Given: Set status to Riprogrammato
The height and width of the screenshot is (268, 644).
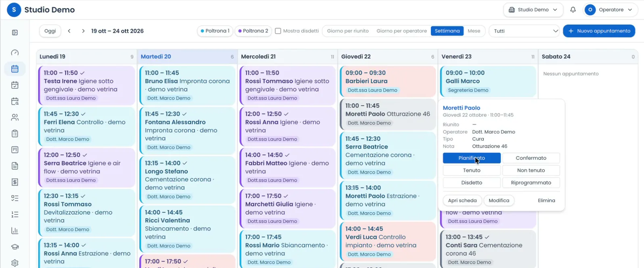Looking at the screenshot, I should 531,183.
